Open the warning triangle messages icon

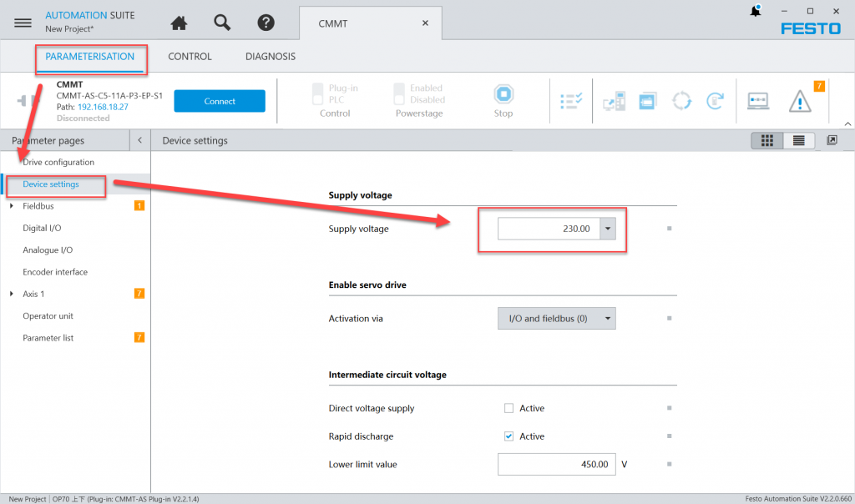800,101
